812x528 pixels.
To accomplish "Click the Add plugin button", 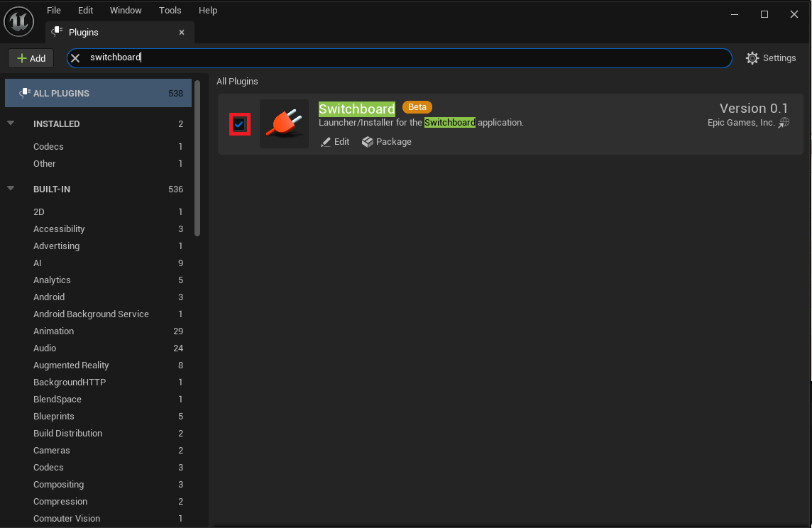I will pos(31,58).
